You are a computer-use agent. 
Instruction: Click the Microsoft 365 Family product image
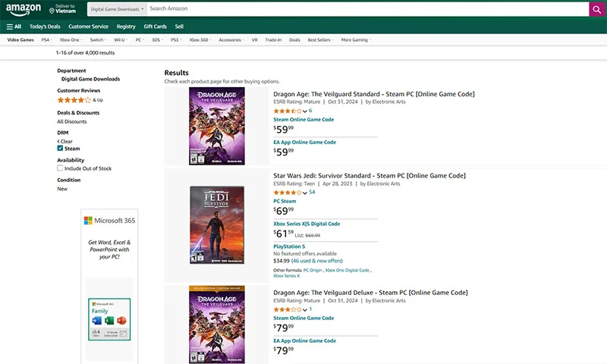pos(109,319)
